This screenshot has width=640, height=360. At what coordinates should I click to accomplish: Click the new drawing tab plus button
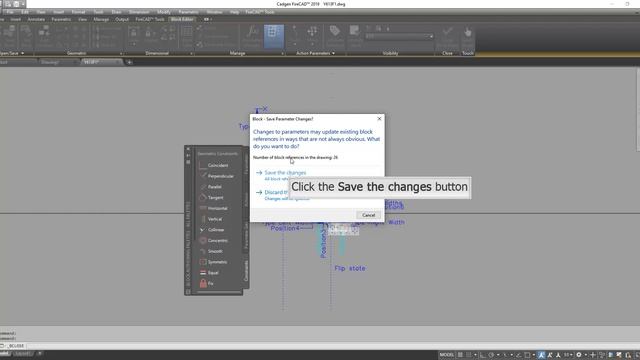(x=129, y=62)
